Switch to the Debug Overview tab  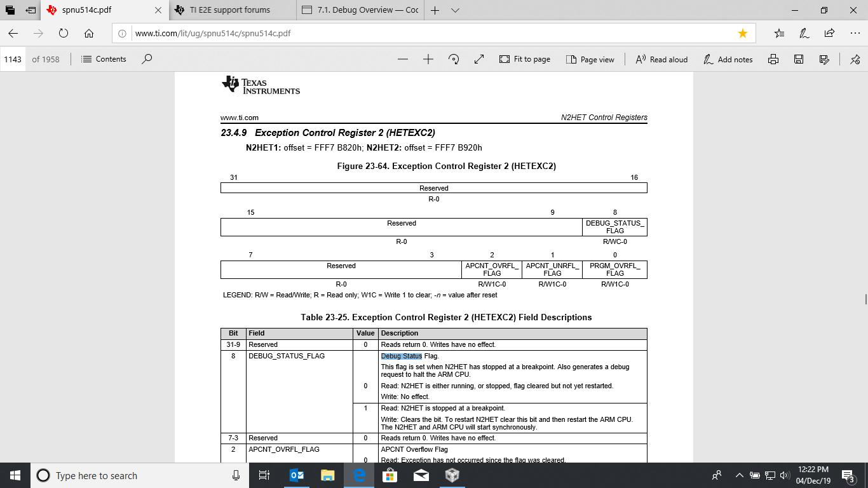pyautogui.click(x=360, y=10)
